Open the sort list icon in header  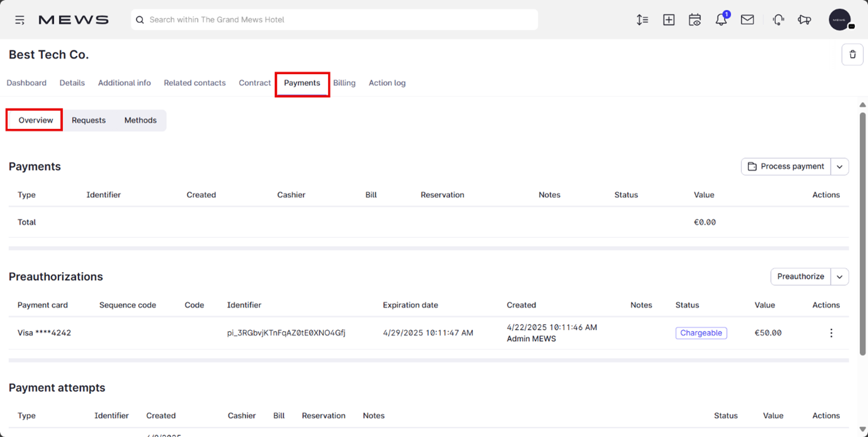tap(642, 20)
